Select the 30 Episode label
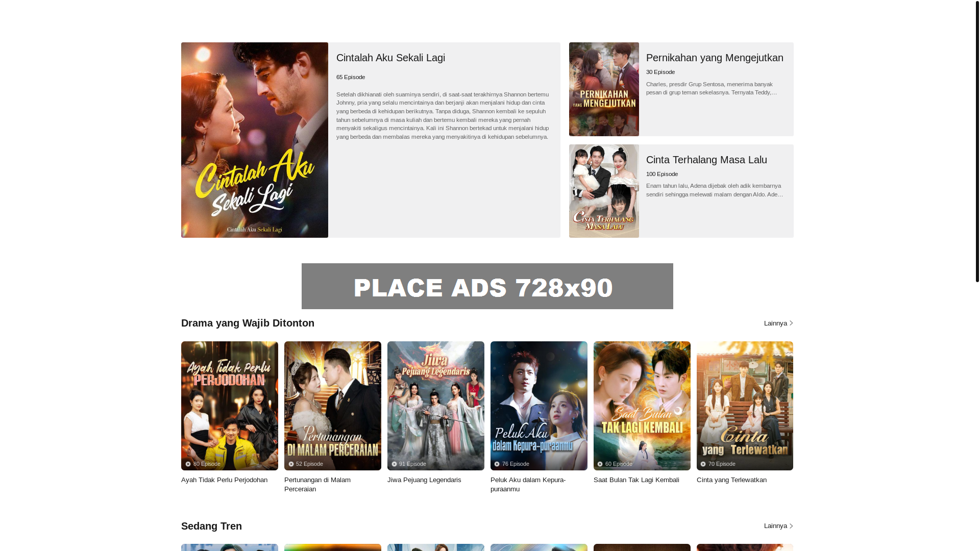This screenshot has height=551, width=980. 660,72
